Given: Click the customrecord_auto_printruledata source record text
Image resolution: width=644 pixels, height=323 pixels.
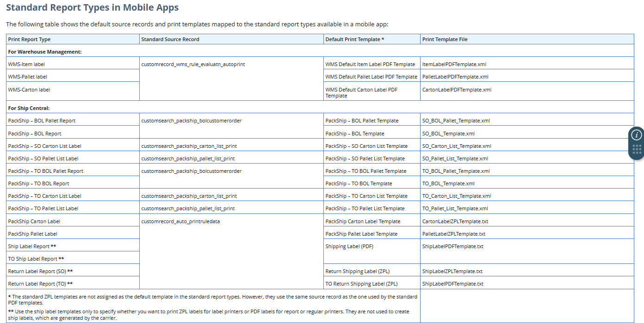Looking at the screenshot, I should 180,221.
